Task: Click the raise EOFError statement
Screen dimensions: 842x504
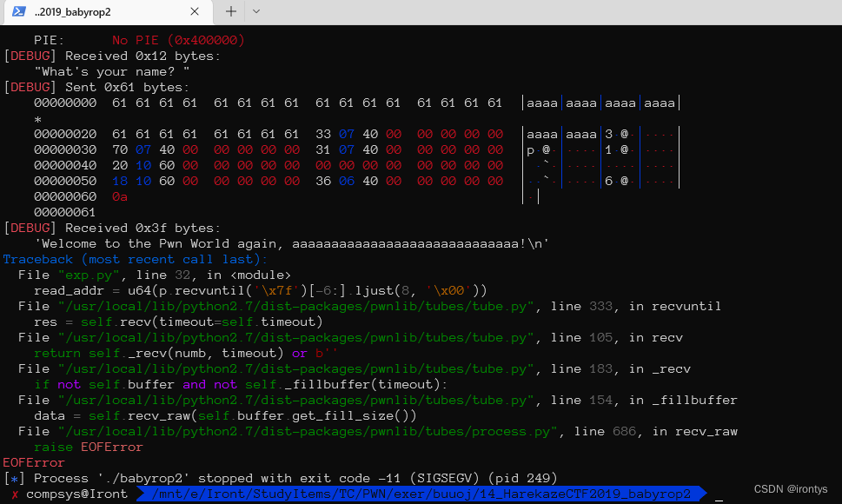Action: click(87, 447)
